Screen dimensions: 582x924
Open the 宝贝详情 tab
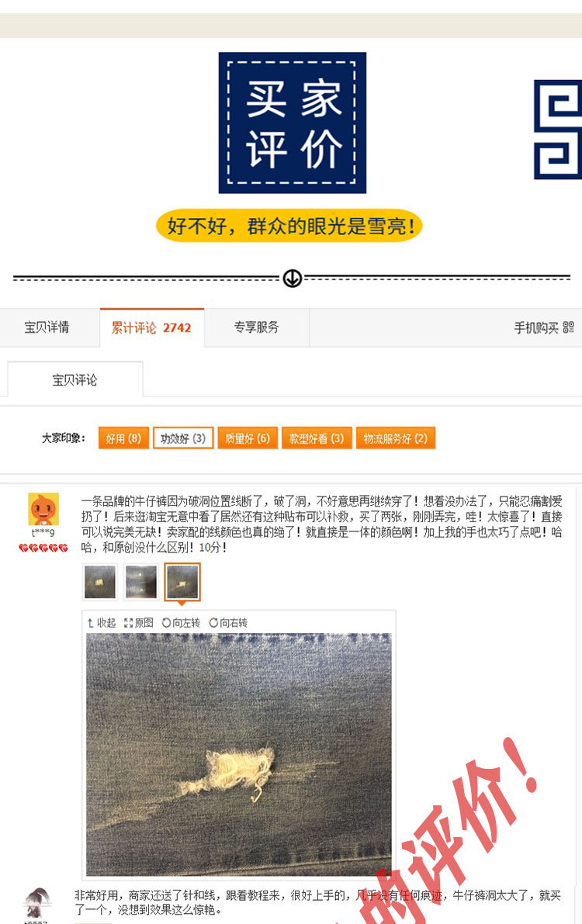tap(47, 327)
